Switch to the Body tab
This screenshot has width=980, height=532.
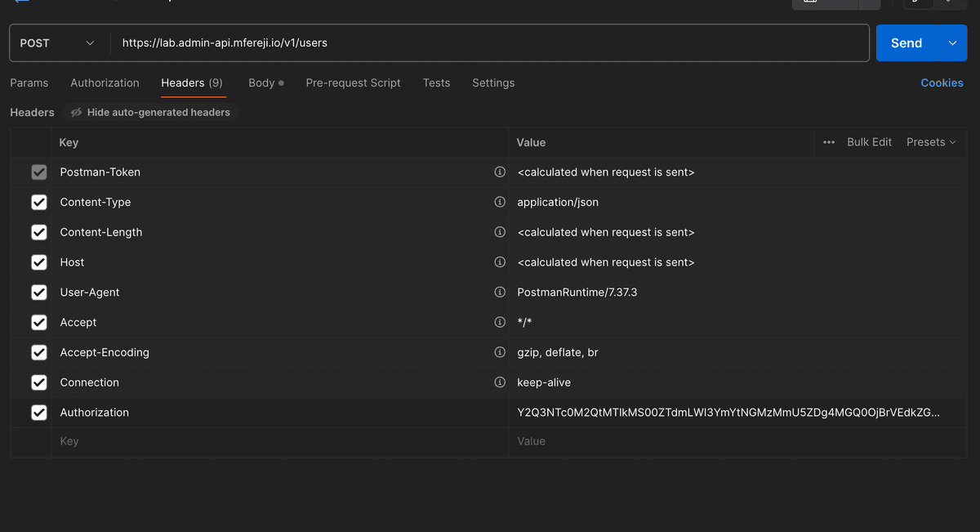pyautogui.click(x=261, y=83)
